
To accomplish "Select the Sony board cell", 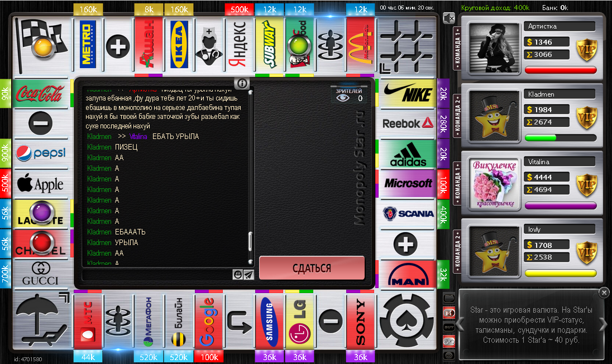I will (x=361, y=322).
